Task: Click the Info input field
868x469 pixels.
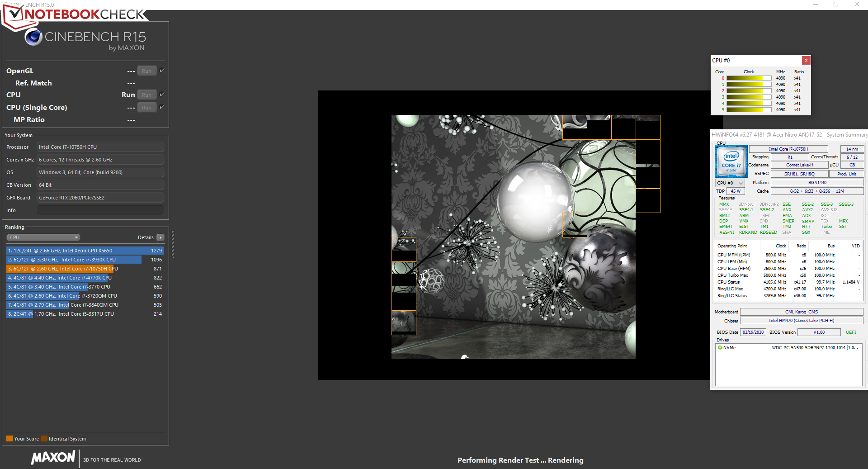Action: [x=100, y=210]
